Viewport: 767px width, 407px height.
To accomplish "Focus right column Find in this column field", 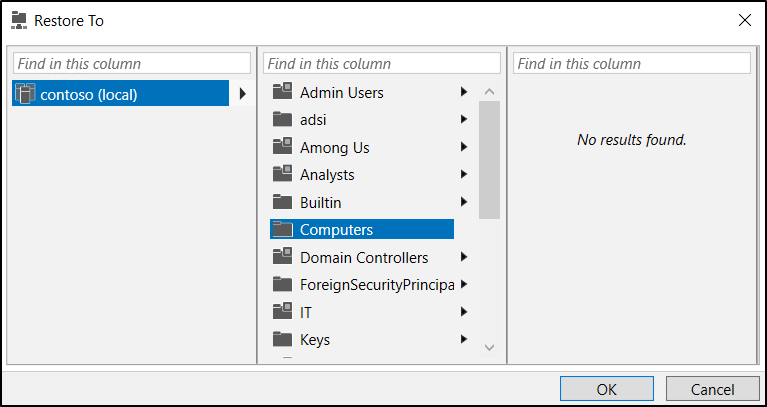I will [632, 63].
